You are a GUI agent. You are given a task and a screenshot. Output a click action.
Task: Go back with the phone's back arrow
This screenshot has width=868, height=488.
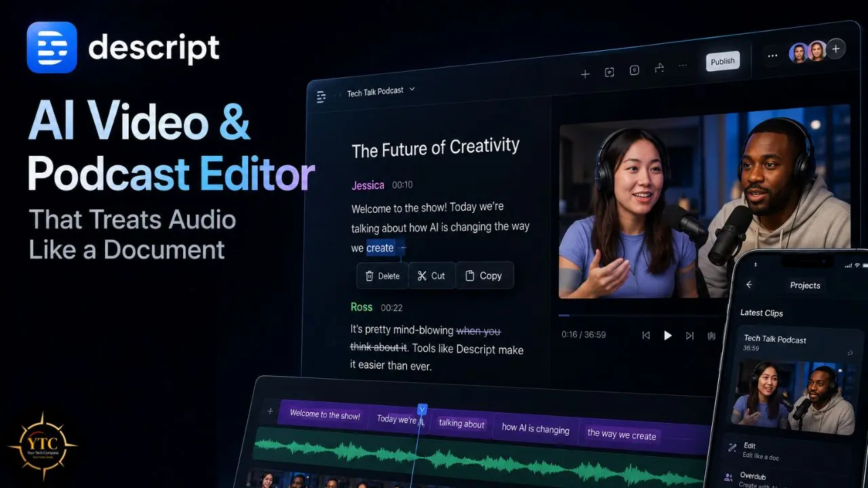(x=749, y=285)
